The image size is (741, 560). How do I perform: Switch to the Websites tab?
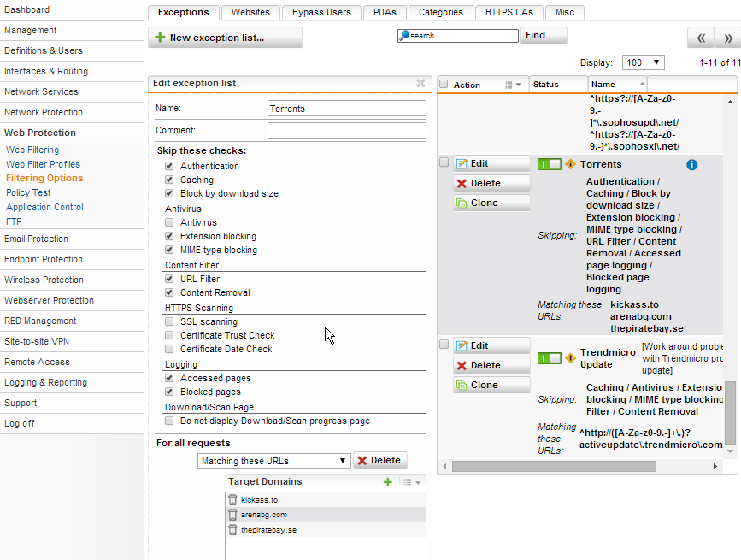250,12
